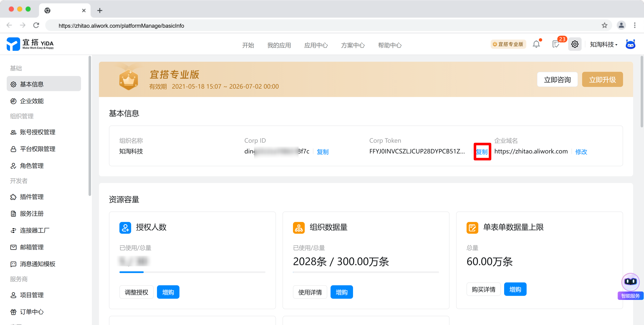The image size is (644, 325).
Task: Open the browser three-dot menu
Action: click(634, 25)
